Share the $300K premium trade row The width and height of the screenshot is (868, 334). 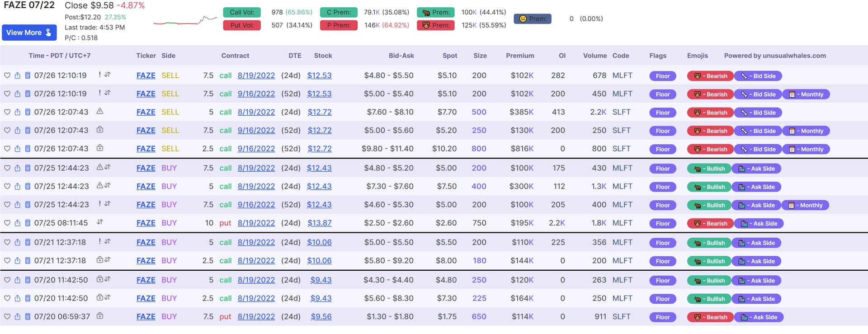pos(18,187)
